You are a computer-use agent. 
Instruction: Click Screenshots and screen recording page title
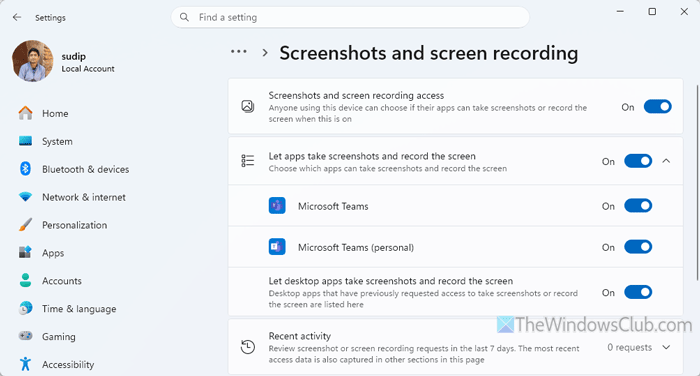click(x=429, y=53)
